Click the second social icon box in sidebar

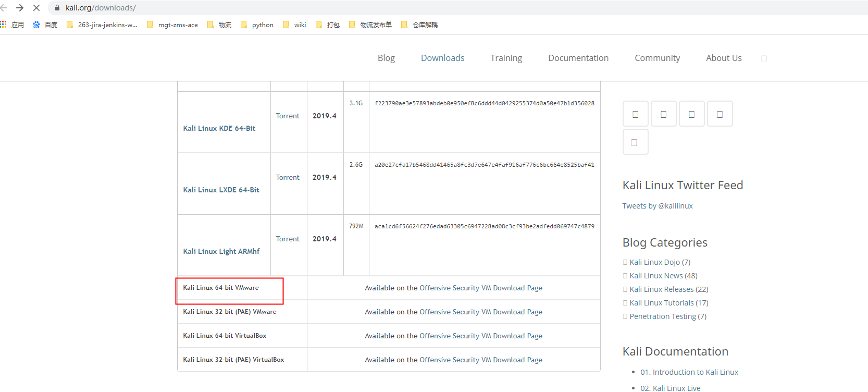coord(664,114)
